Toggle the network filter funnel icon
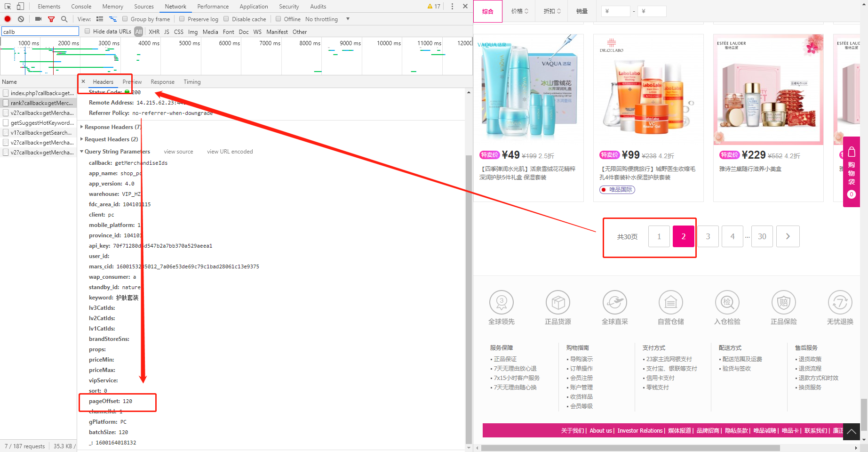 (x=51, y=19)
